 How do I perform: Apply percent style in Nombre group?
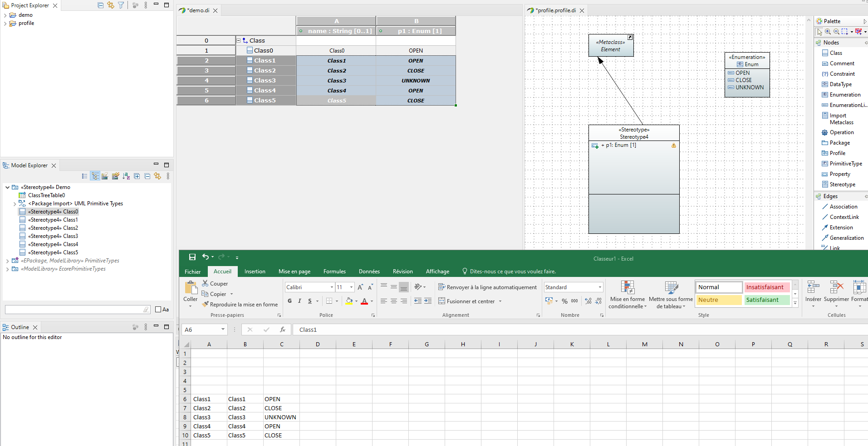[564, 301]
